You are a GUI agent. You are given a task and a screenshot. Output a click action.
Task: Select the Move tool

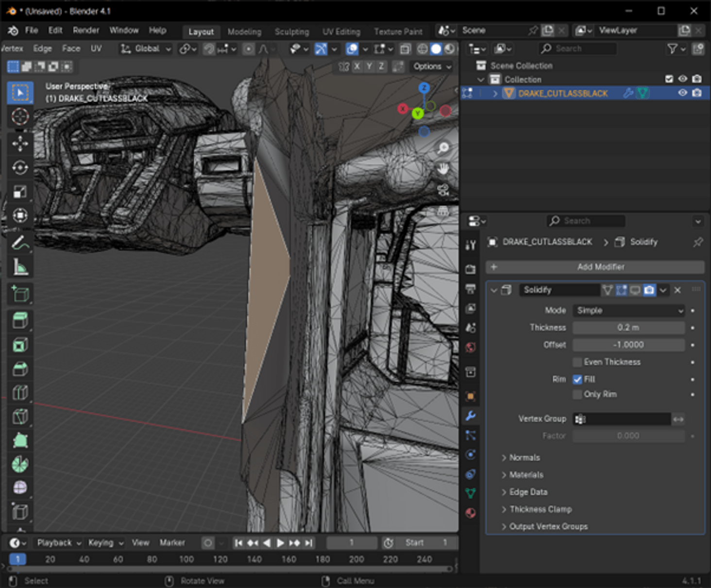point(20,144)
